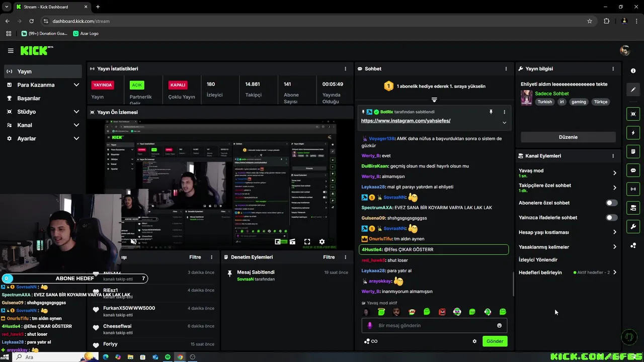Click Filtre in Denetim Eylemleri panel
644x362 pixels.
329,257
